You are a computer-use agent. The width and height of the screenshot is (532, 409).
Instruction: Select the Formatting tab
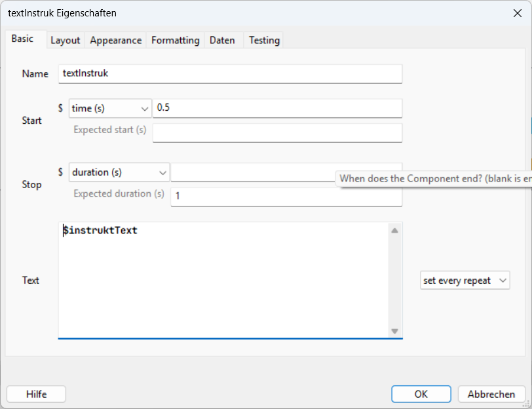click(175, 41)
